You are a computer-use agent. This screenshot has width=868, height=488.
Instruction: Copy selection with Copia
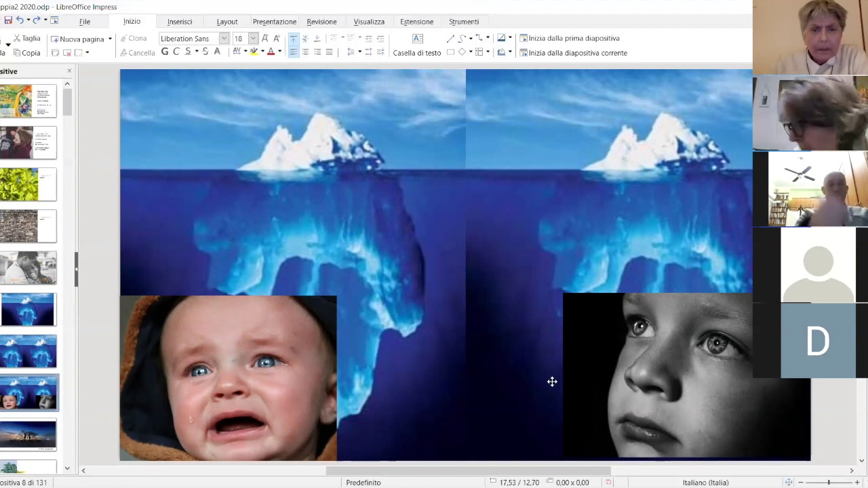pyautogui.click(x=26, y=53)
